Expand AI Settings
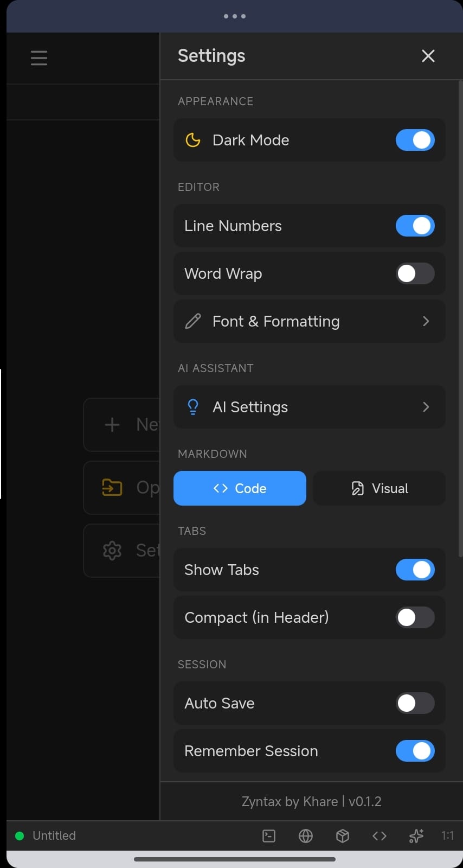Viewport: 463px width, 868px height. coord(309,407)
